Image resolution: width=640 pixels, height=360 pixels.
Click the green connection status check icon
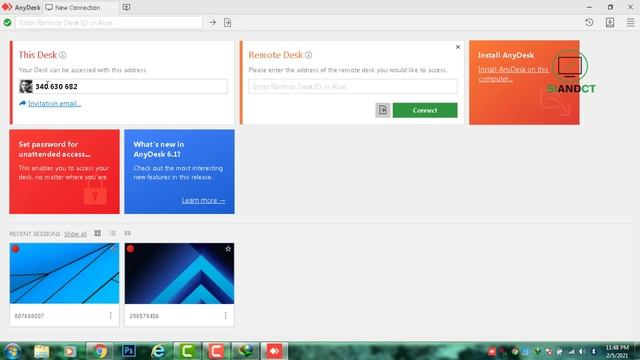pos(7,22)
